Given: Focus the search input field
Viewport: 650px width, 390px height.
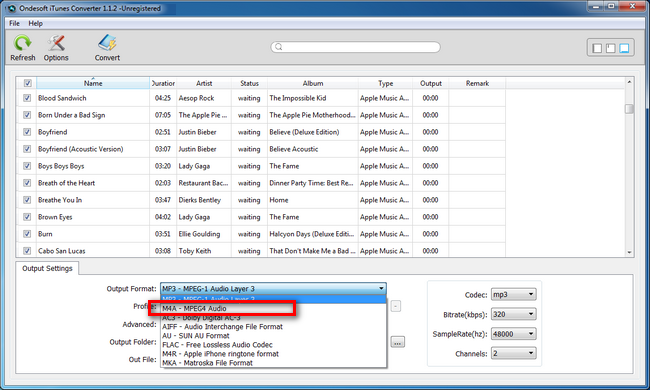Looking at the screenshot, I should 356,47.
